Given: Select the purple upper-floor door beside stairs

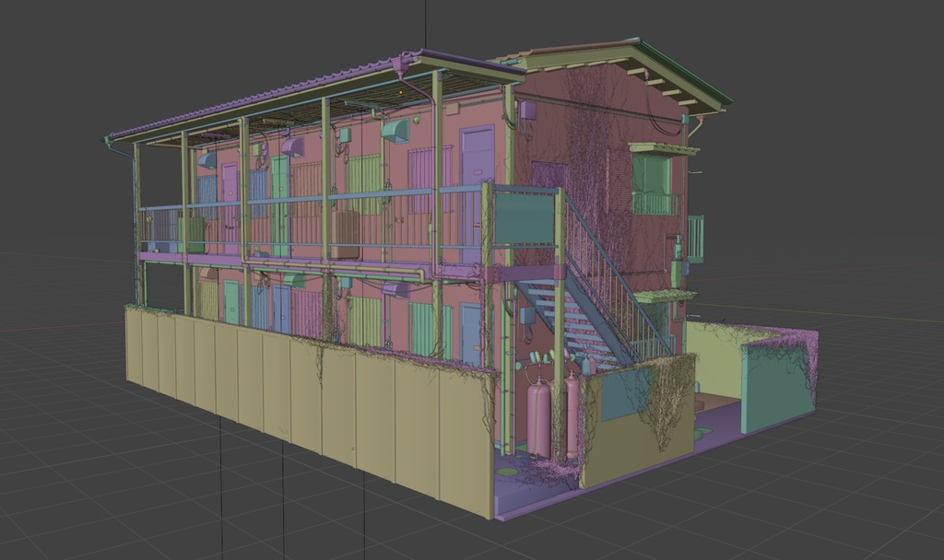Looking at the screenshot, I should (x=477, y=192).
